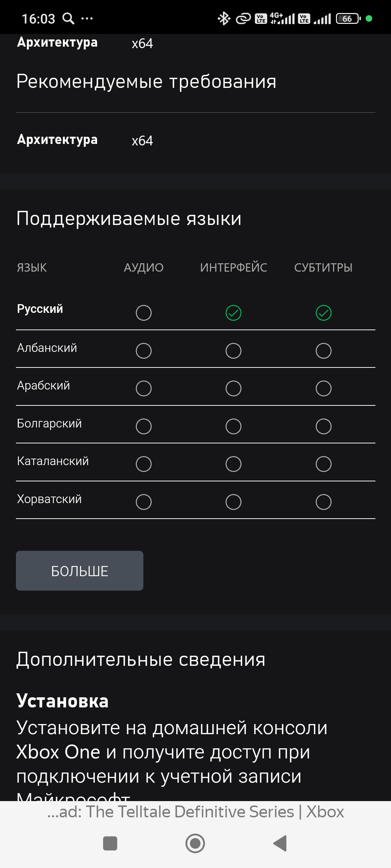The height and width of the screenshot is (868, 391).
Task: Tap the СУБТИТРЫ column header
Action: 323,268
